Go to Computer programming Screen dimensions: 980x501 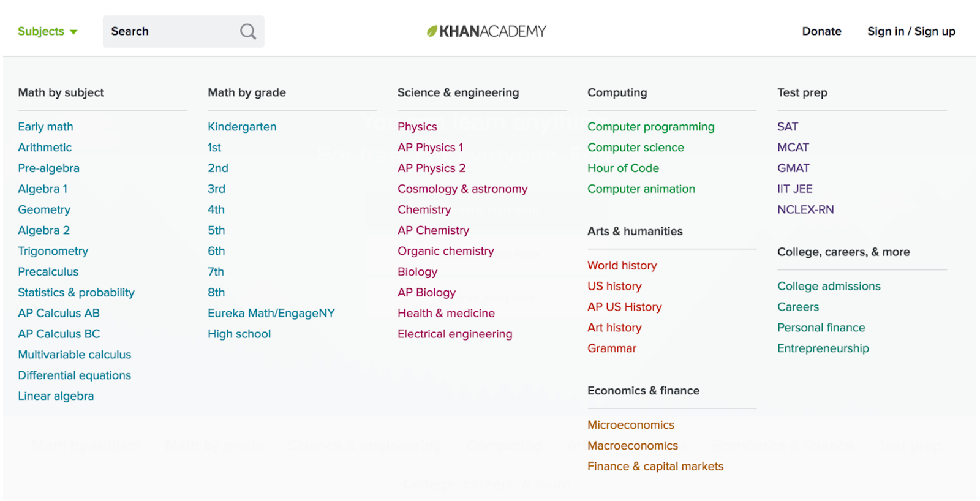pyautogui.click(x=650, y=127)
